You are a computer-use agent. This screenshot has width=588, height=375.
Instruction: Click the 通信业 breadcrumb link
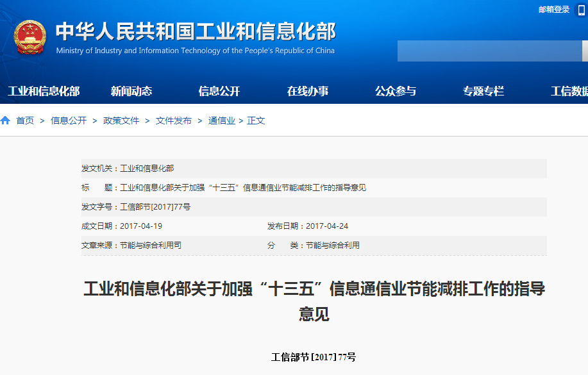click(221, 121)
